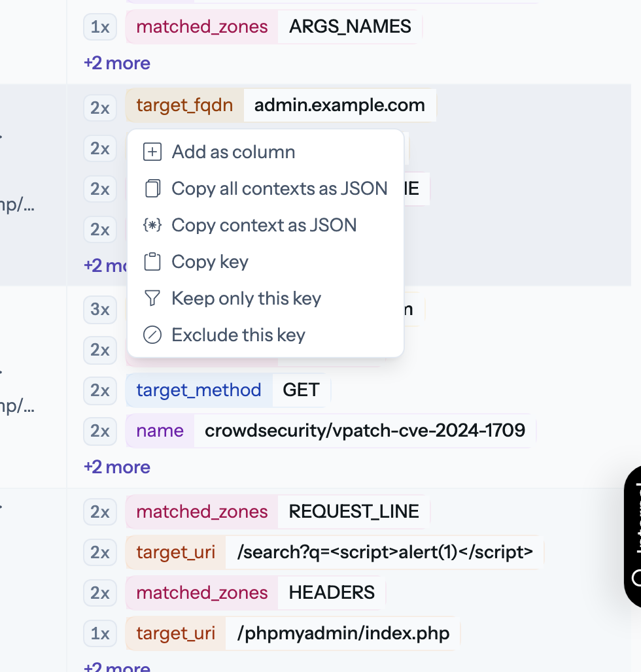Choose Exclude this key option
This screenshot has width=641, height=672.
(x=266, y=335)
